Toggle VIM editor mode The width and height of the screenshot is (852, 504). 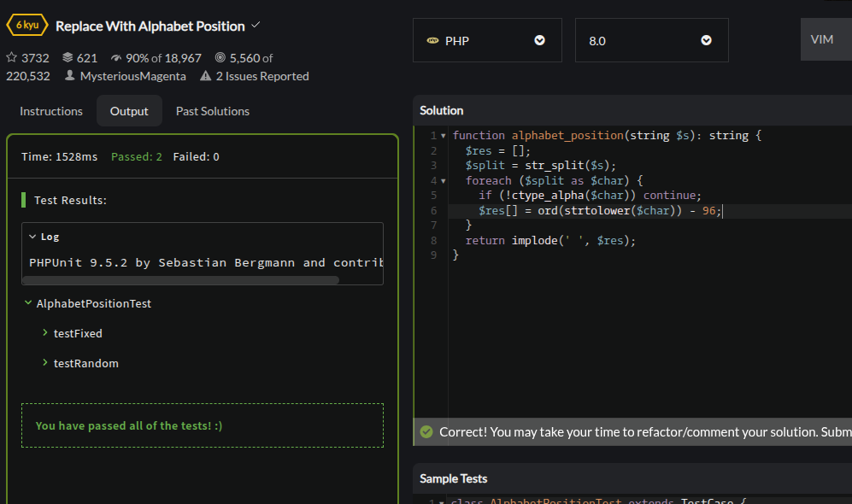point(821,40)
